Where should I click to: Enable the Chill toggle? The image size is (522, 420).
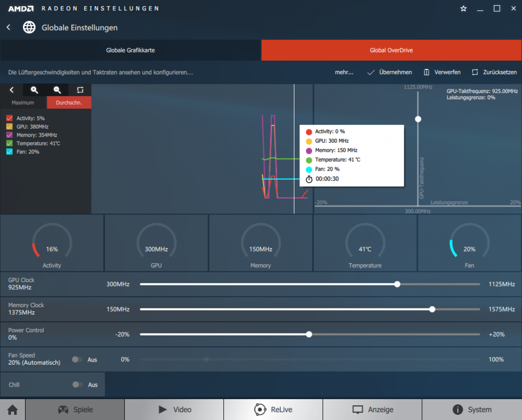(78, 384)
